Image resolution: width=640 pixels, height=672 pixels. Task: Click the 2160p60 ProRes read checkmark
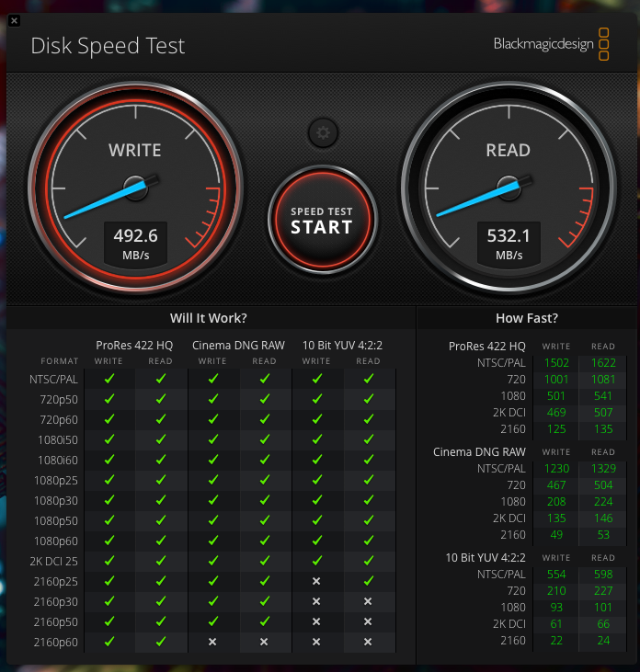pos(161,641)
